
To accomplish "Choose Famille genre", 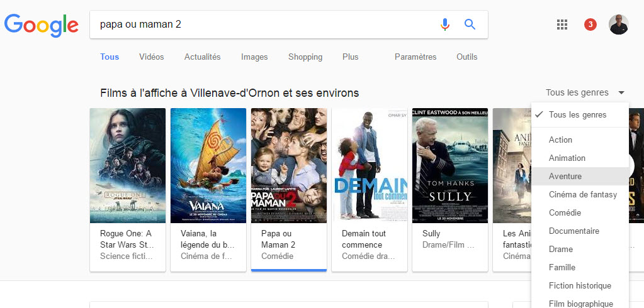I will click(580, 267).
